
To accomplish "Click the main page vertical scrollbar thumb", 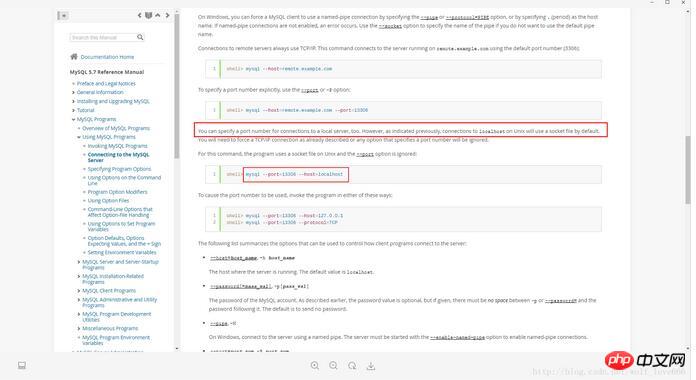I will (688, 170).
